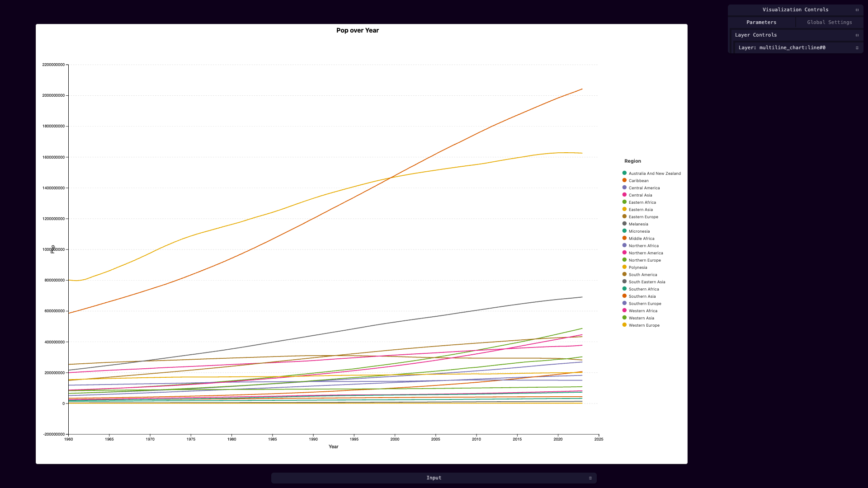Click the Pop over Year chart title
Viewport: 868px width, 488px height.
point(358,30)
